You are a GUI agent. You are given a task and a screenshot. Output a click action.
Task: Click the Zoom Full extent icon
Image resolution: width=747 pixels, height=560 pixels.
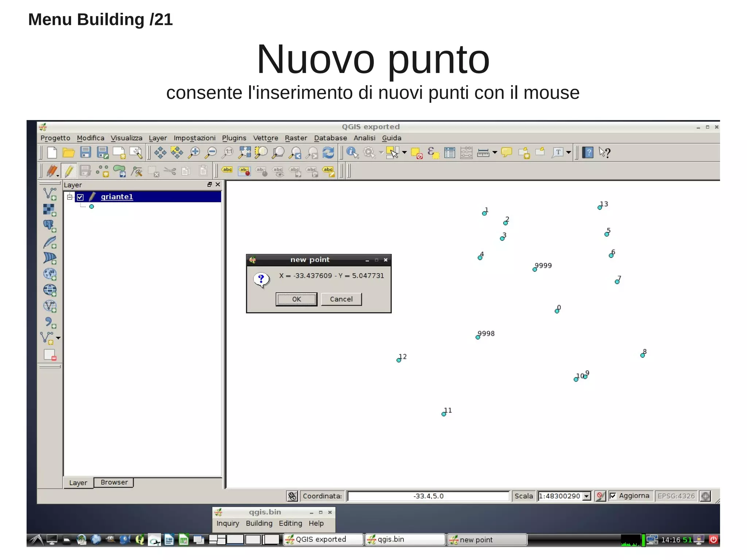245,152
